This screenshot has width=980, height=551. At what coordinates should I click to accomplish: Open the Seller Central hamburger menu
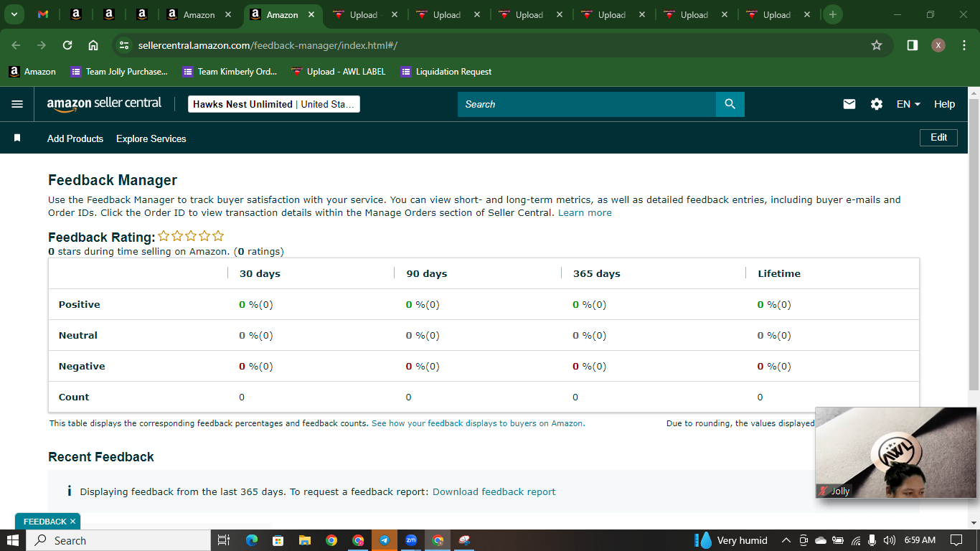[x=17, y=104]
